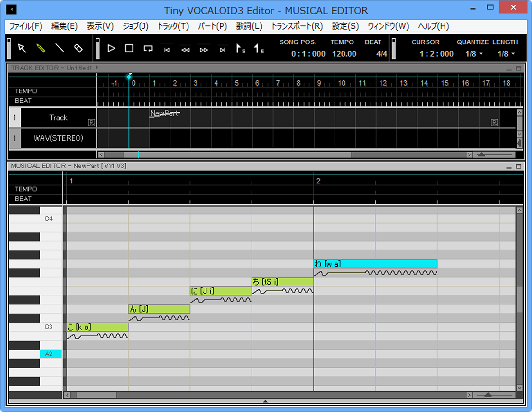532x412 pixels.
Task: Select the arrow pointer tool
Action: [x=22, y=48]
